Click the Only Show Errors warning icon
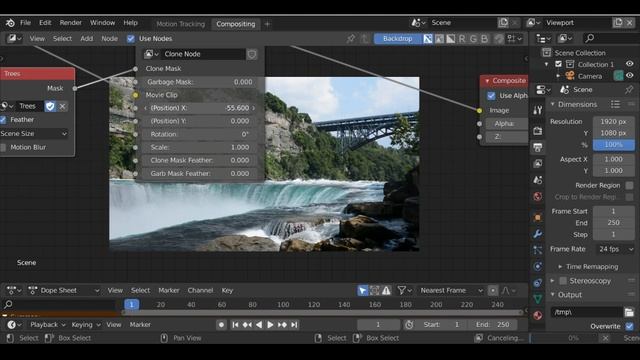The image size is (640, 360). 386,290
